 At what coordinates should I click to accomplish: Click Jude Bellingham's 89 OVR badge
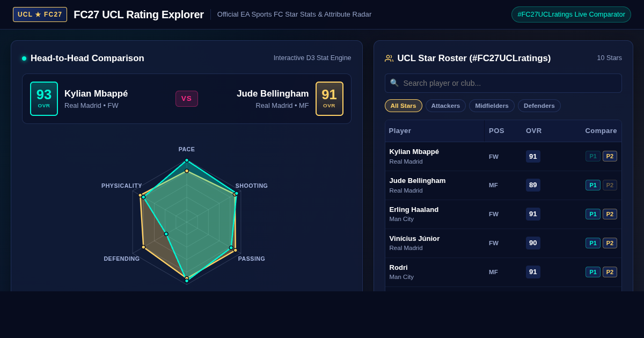[533, 185]
